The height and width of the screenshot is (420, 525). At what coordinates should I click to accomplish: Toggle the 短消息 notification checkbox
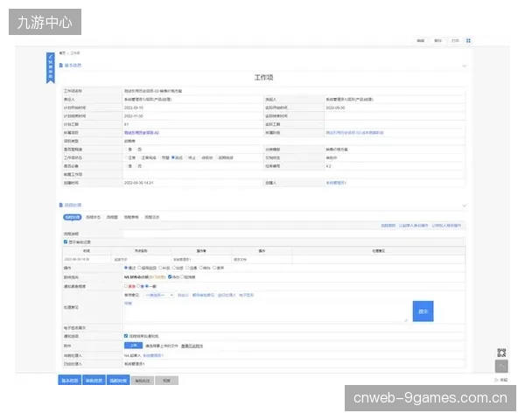click(183, 277)
